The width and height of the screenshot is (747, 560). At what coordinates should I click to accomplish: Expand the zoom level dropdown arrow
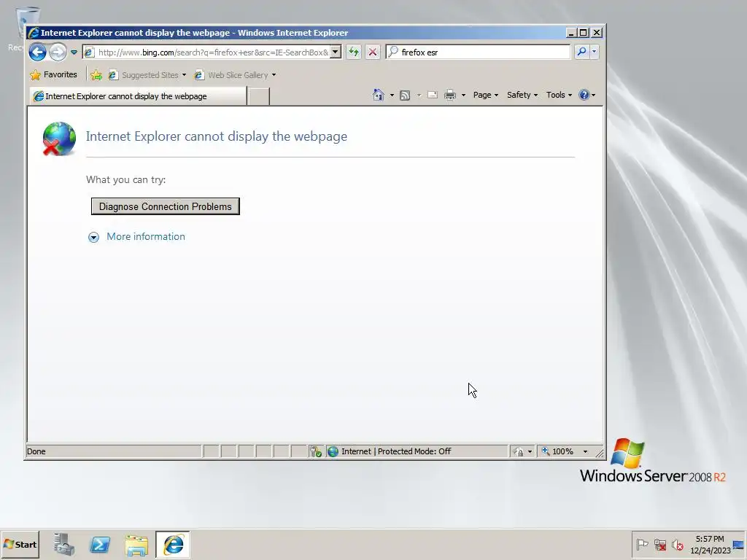click(x=586, y=451)
